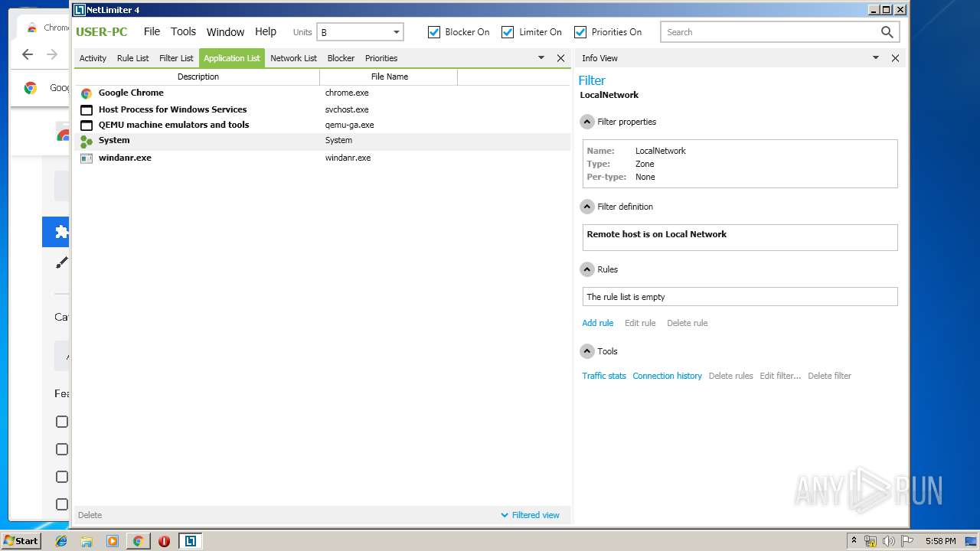The width and height of the screenshot is (980, 551).
Task: Toggle the Blocker On checkbox
Action: [x=434, y=32]
